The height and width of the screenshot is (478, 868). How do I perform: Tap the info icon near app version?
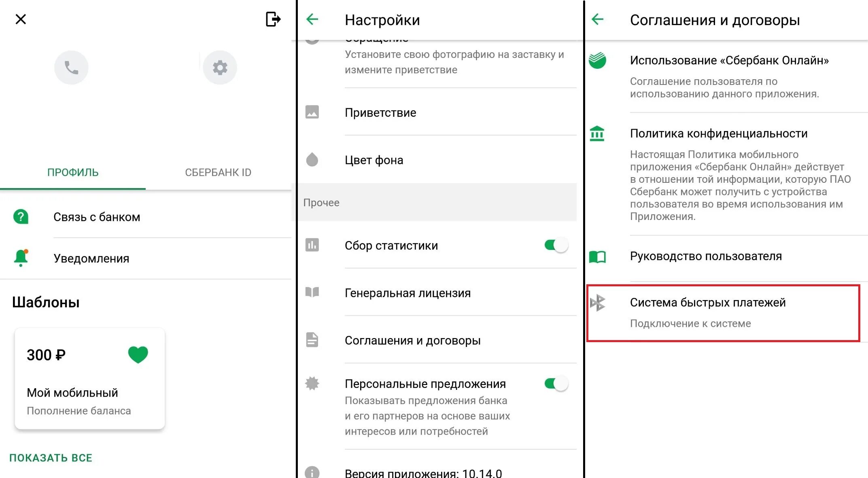(x=312, y=472)
